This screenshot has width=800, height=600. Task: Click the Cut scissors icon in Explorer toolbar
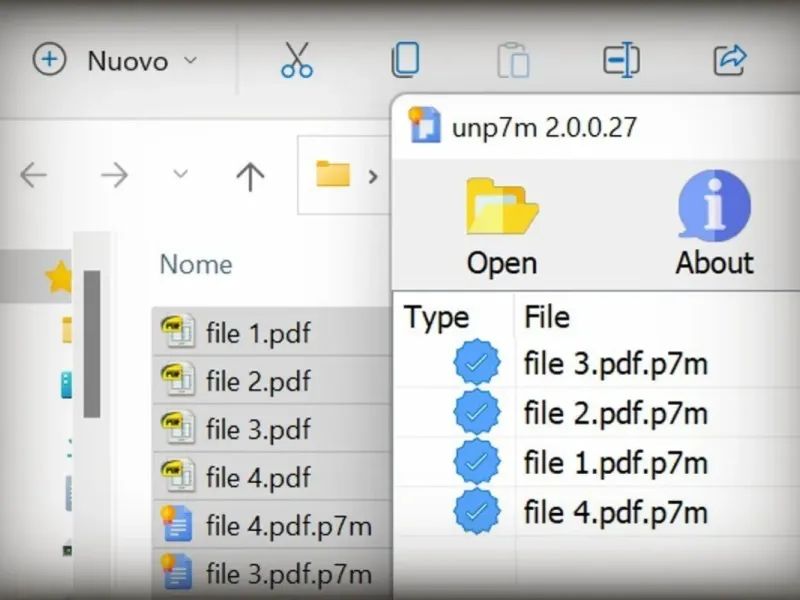297,60
